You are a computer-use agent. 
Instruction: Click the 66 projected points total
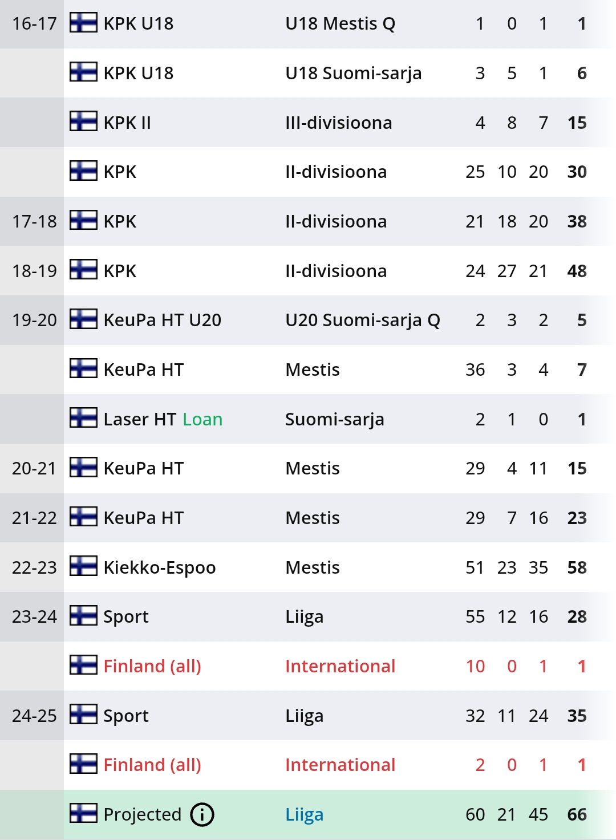(x=577, y=814)
